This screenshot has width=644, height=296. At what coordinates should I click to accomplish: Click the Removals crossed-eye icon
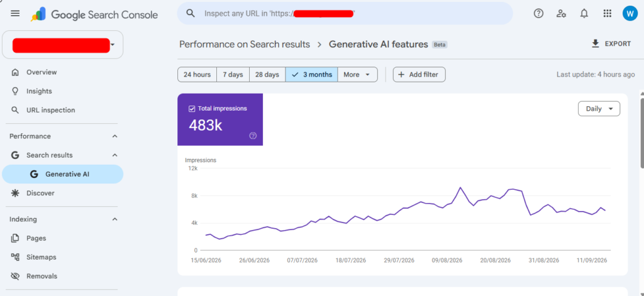tap(15, 276)
